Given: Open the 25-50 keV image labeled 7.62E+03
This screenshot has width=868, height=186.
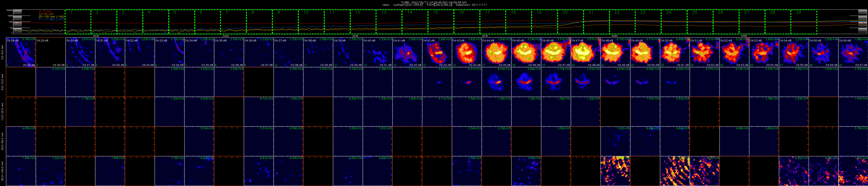Looking at the screenshot, I should coord(615,141).
